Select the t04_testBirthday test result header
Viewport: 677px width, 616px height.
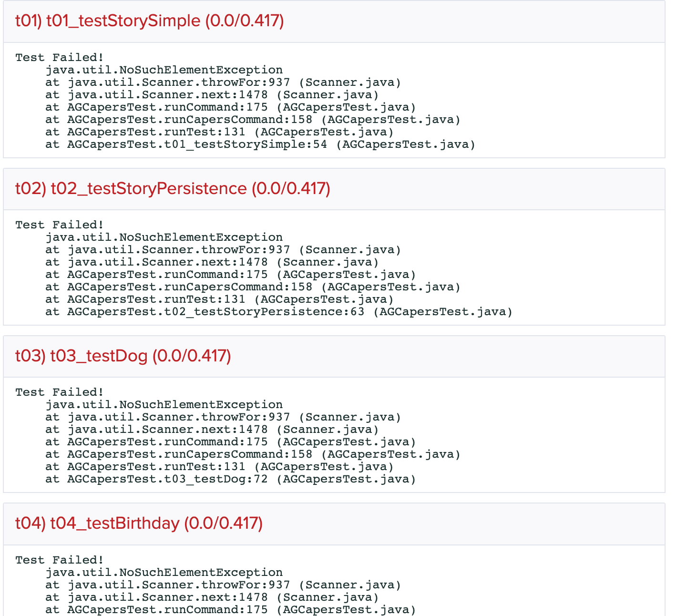point(139,524)
